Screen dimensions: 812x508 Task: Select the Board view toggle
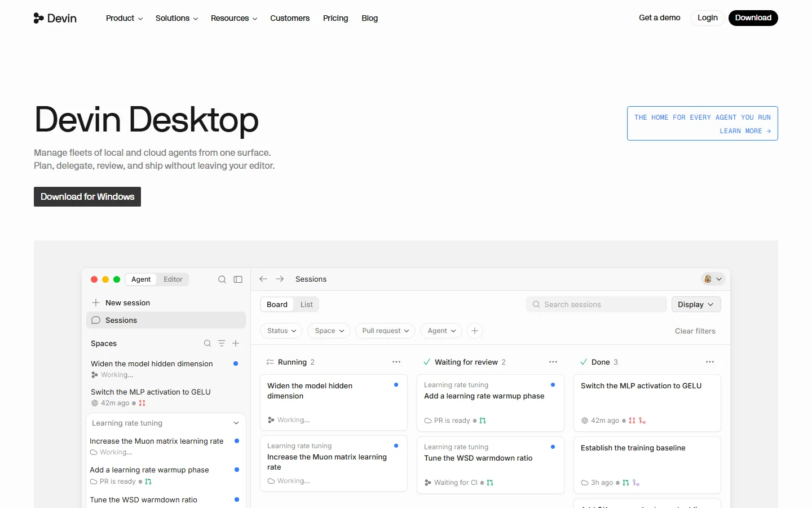277,304
